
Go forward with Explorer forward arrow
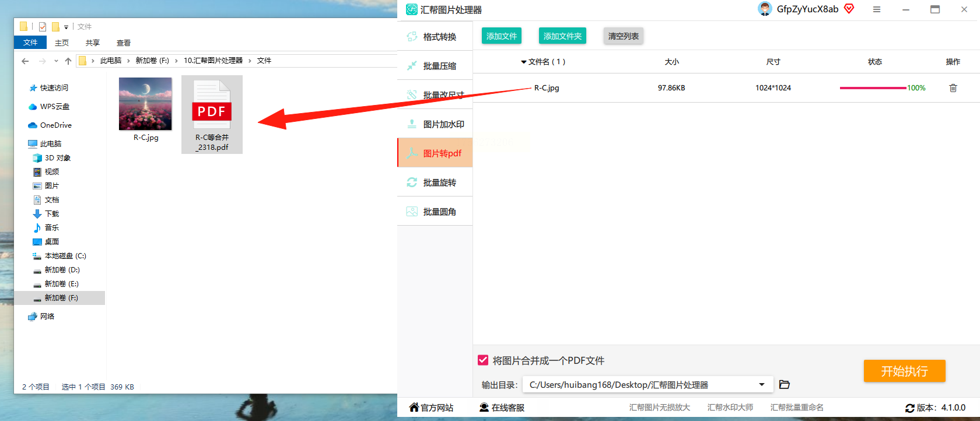coord(42,61)
